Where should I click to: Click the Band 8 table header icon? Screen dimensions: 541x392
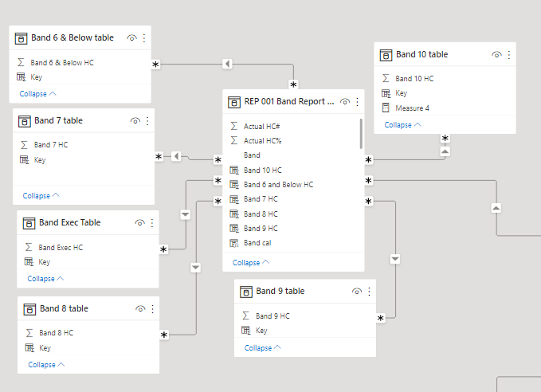(x=29, y=309)
